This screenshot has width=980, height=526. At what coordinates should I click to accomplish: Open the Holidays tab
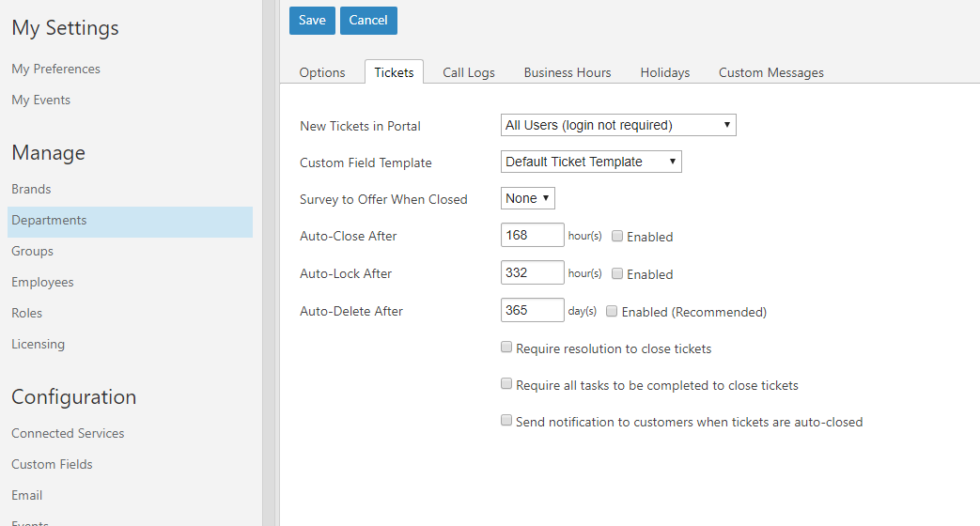pos(665,72)
